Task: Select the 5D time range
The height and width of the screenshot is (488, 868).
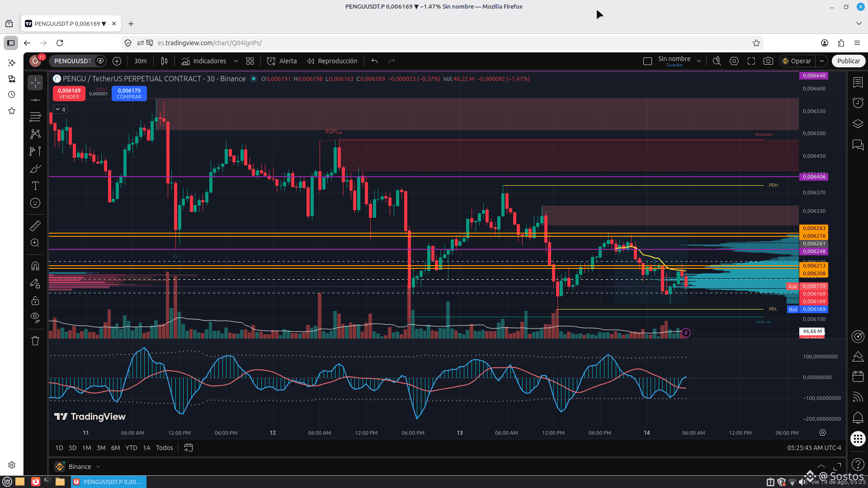Action: [73, 448]
